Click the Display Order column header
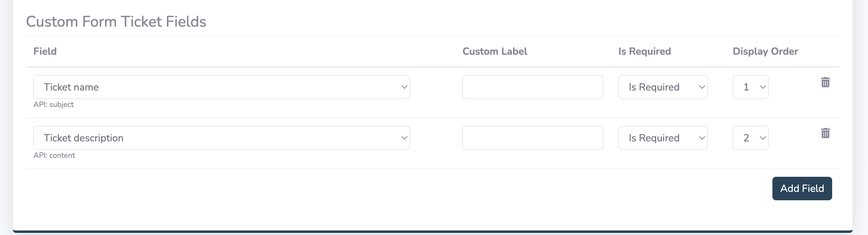The width and height of the screenshot is (868, 235). pos(765,51)
